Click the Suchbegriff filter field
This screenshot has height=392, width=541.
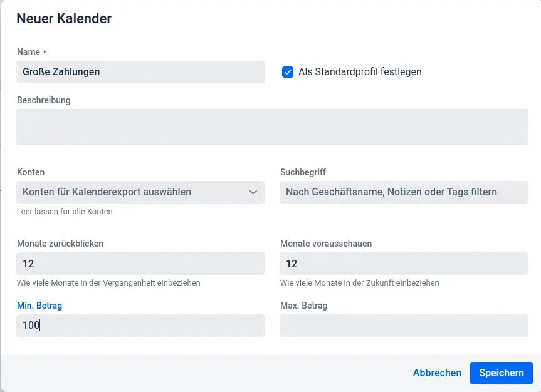pos(403,192)
